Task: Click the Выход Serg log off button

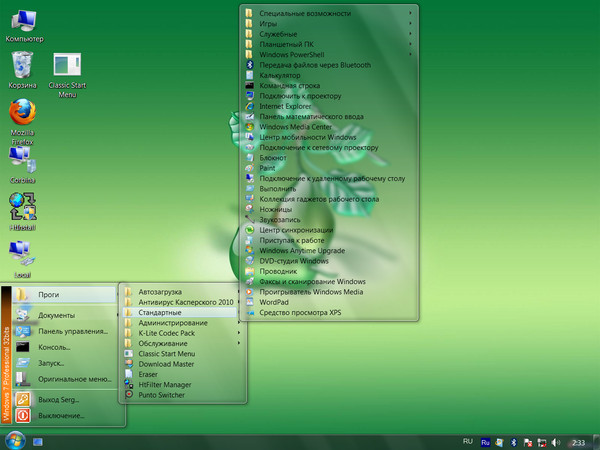Action: pyautogui.click(x=64, y=399)
